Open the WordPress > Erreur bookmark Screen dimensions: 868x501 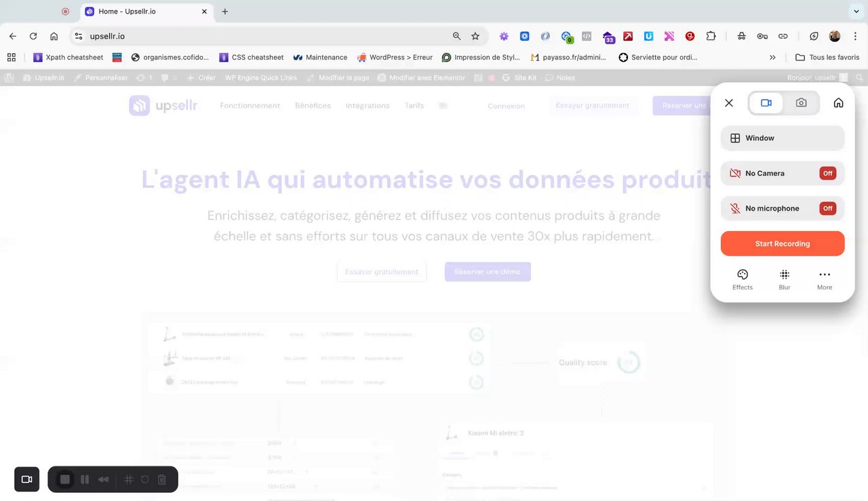395,58
